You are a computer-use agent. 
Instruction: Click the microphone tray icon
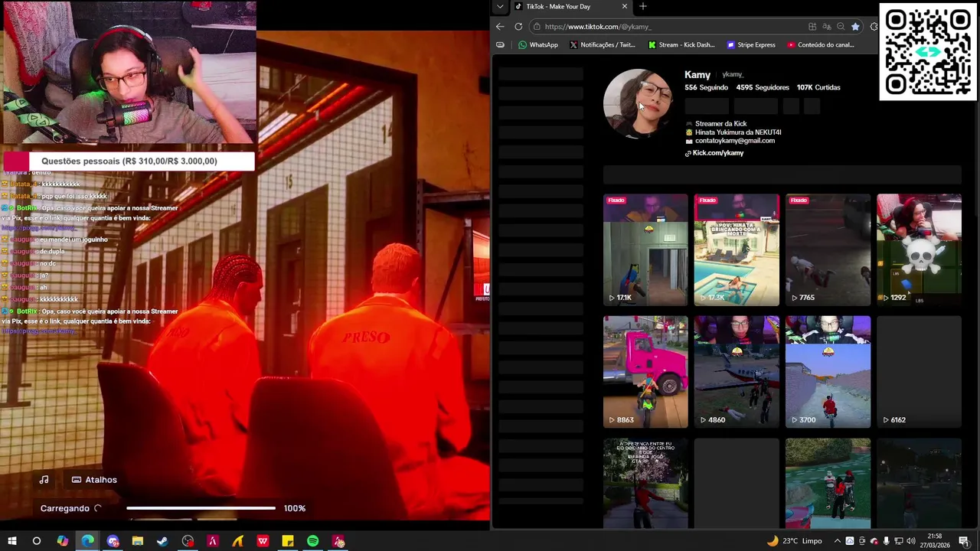(887, 541)
